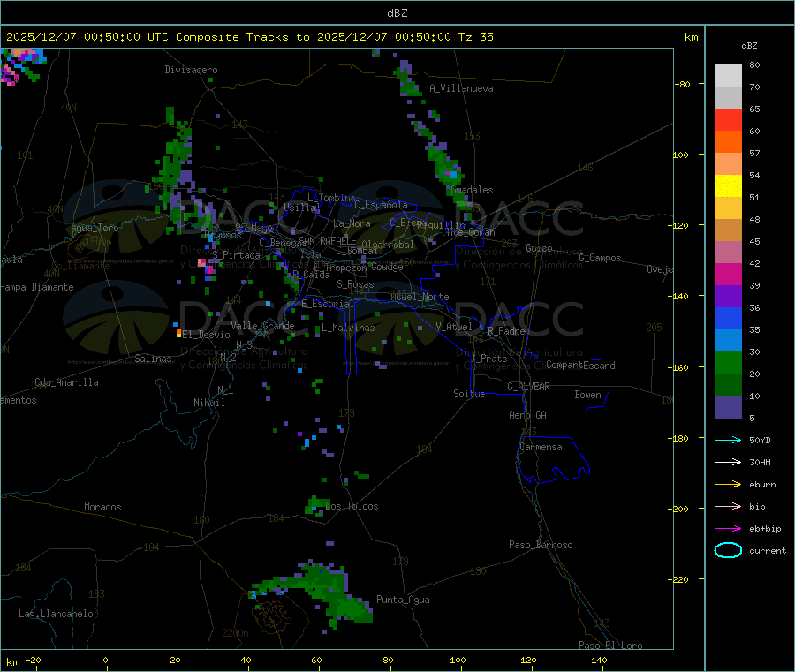Click the eb+bip magenta arrow legend icon

pyautogui.click(x=728, y=529)
